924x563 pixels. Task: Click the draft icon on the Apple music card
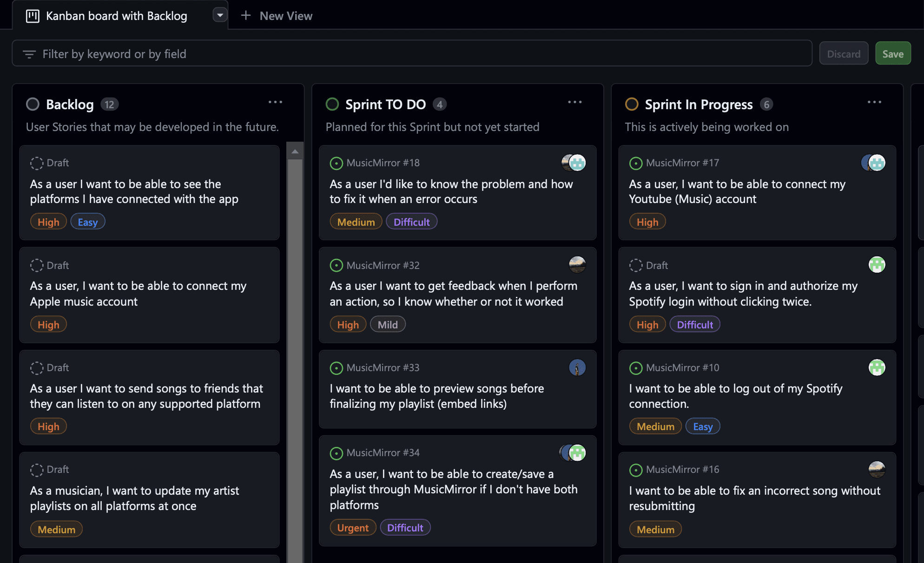(x=37, y=265)
